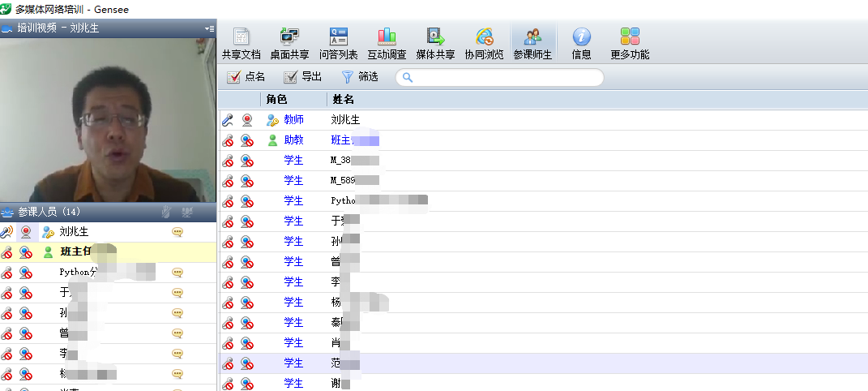Unmute microphone for student 肖 row

(x=228, y=344)
